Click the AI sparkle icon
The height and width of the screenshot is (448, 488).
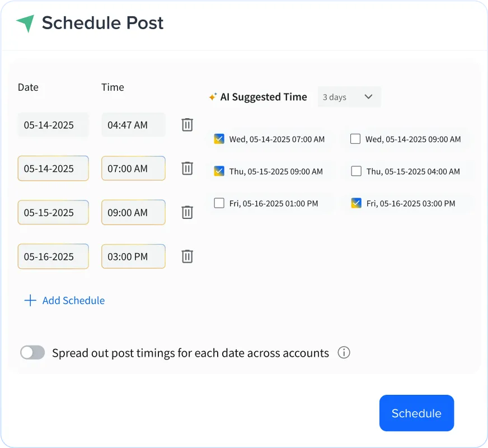pos(213,97)
